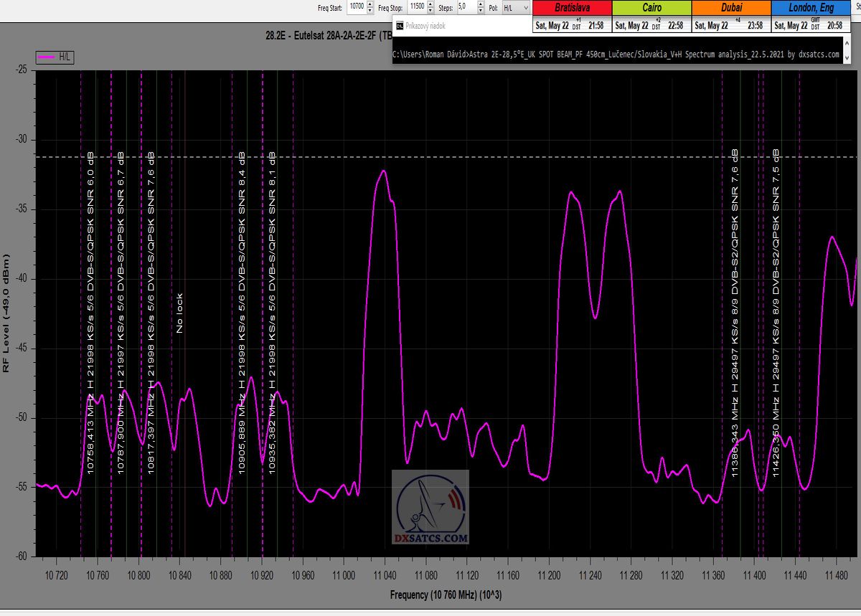Click the DXSATCS.COM satellite dish logo
Image resolution: width=861 pixels, height=616 pixels.
(x=430, y=507)
